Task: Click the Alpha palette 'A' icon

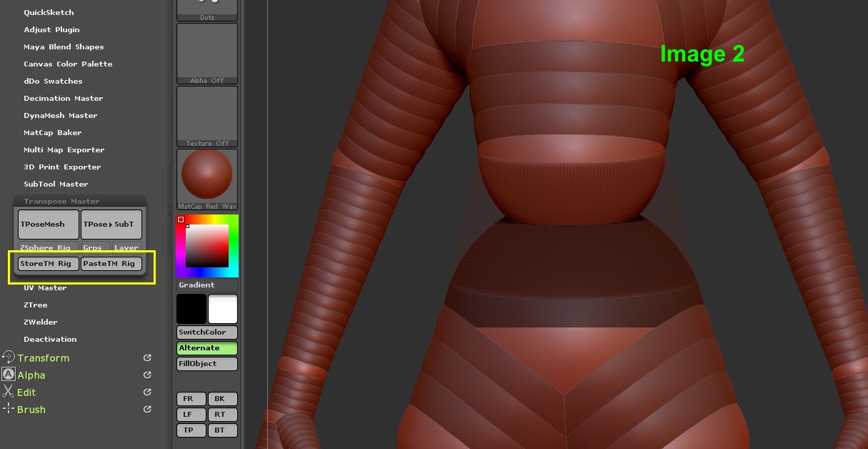Action: pos(9,375)
